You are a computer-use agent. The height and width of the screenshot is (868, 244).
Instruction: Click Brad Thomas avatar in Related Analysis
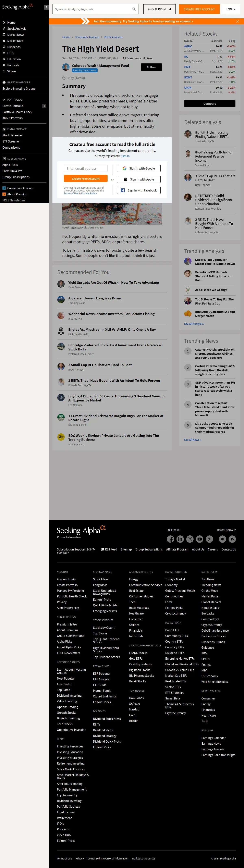point(188,177)
